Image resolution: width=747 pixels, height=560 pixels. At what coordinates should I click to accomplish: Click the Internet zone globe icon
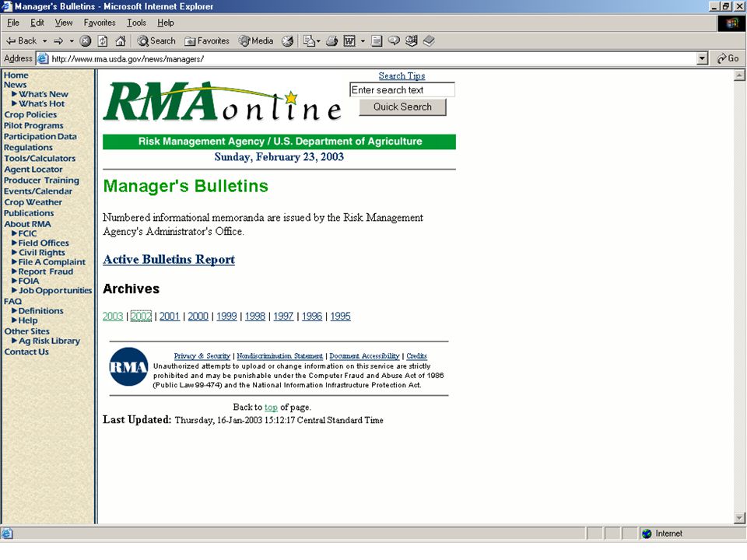tap(647, 534)
